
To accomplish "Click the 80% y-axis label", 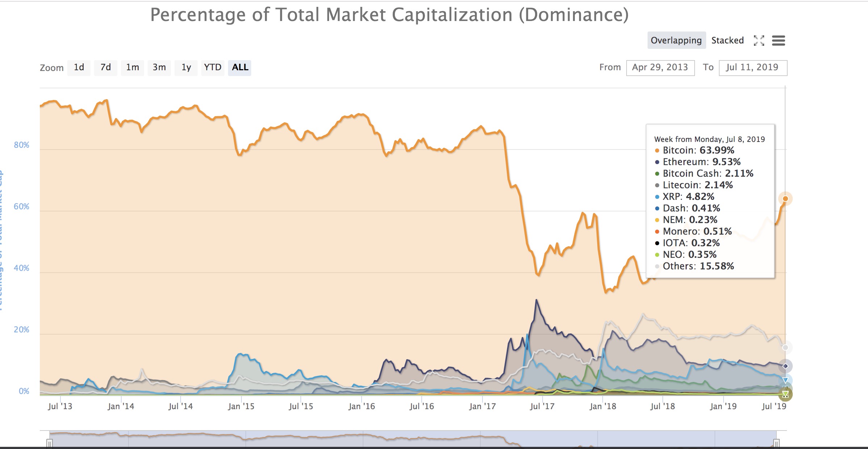I will 21,145.
